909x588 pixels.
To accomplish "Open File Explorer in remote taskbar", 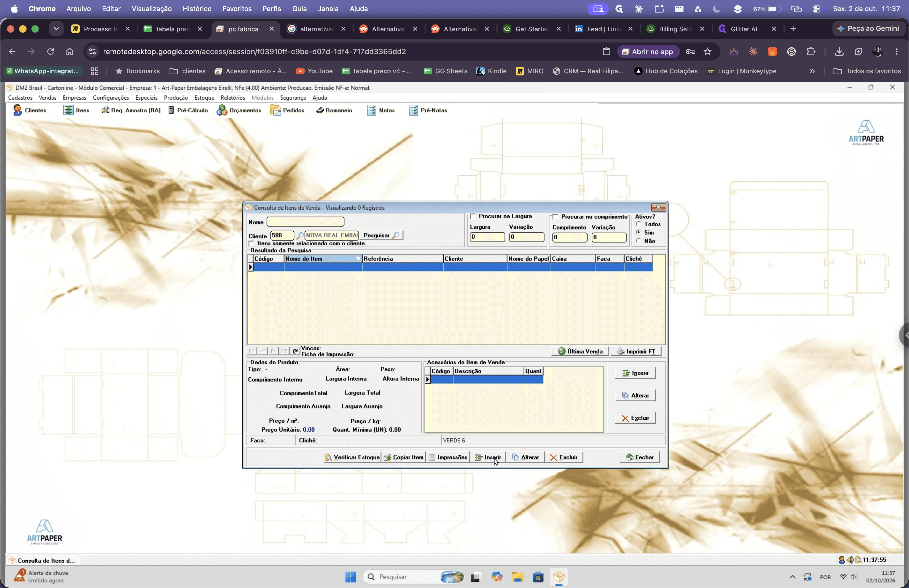I will coord(517,577).
